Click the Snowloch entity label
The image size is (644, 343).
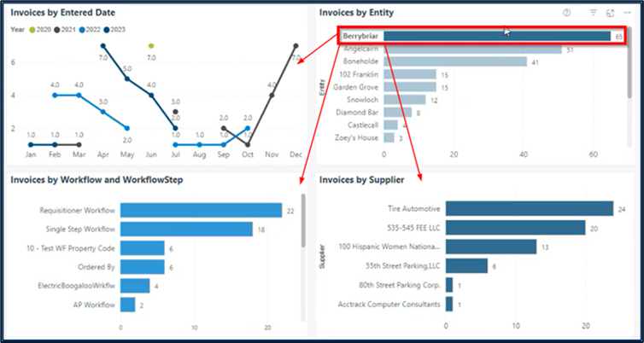coord(362,100)
